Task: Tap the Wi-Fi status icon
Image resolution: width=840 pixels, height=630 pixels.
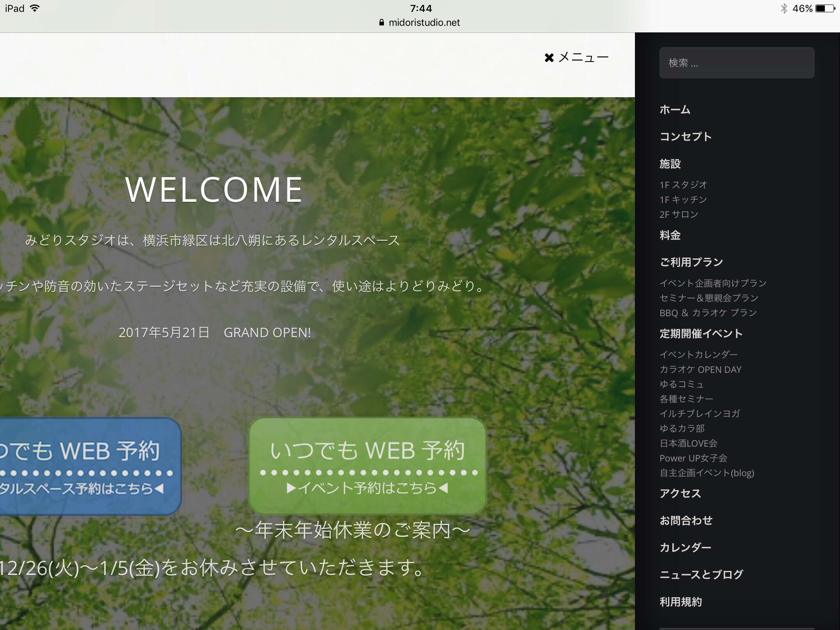Action: point(35,9)
